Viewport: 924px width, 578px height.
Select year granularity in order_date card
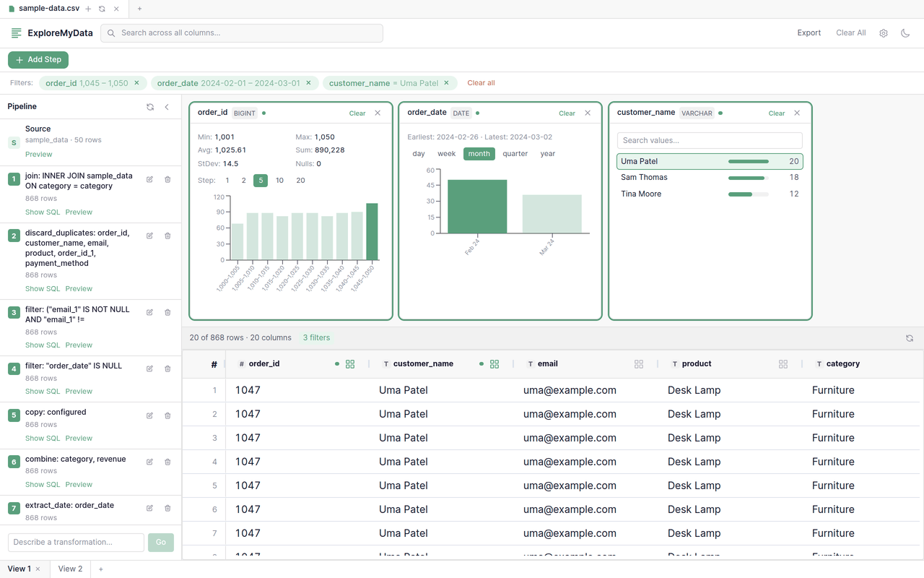[547, 153]
